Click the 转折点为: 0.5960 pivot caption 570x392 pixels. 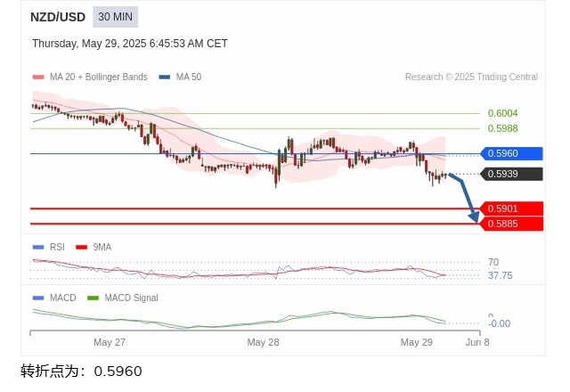81,372
